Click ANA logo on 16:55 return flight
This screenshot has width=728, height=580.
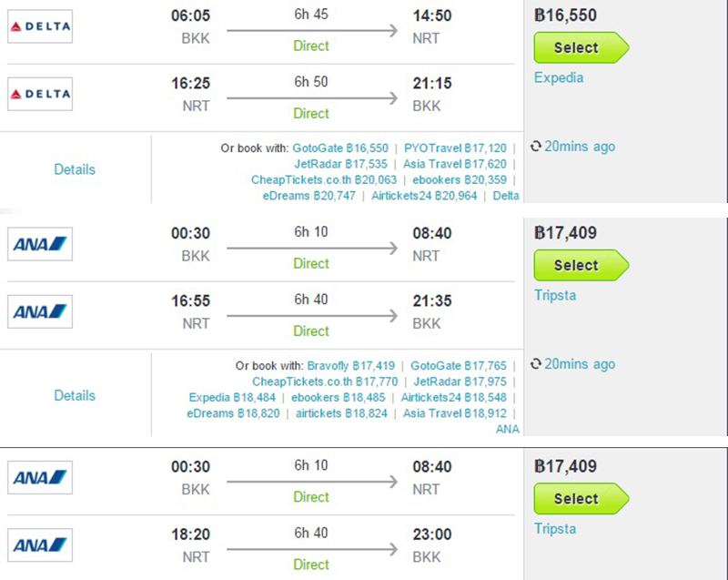(x=40, y=311)
